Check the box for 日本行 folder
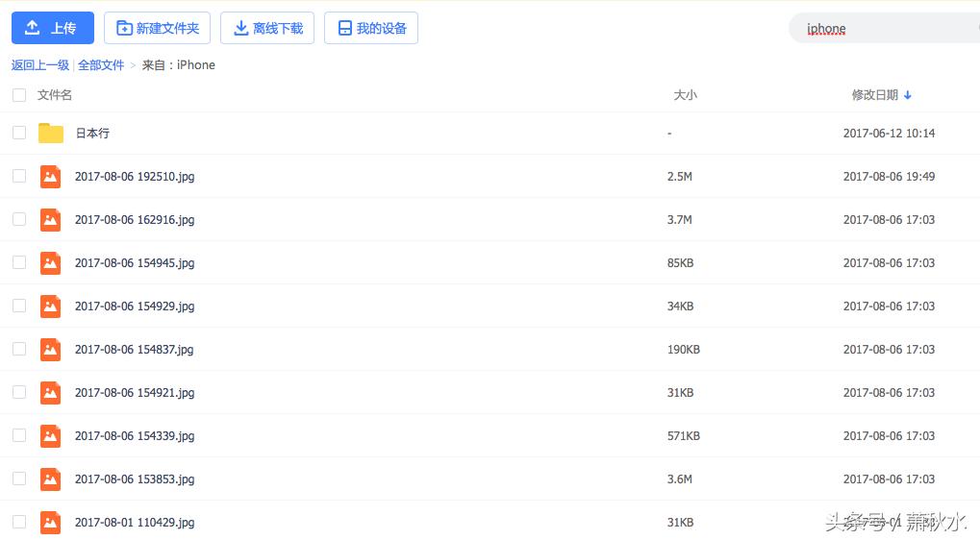The width and height of the screenshot is (980, 540). coord(19,133)
